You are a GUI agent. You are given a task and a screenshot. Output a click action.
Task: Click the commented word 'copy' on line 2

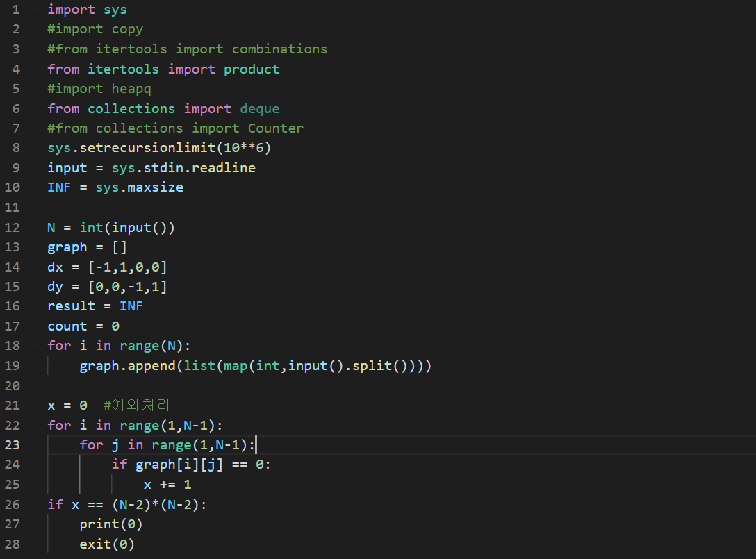pos(127,30)
